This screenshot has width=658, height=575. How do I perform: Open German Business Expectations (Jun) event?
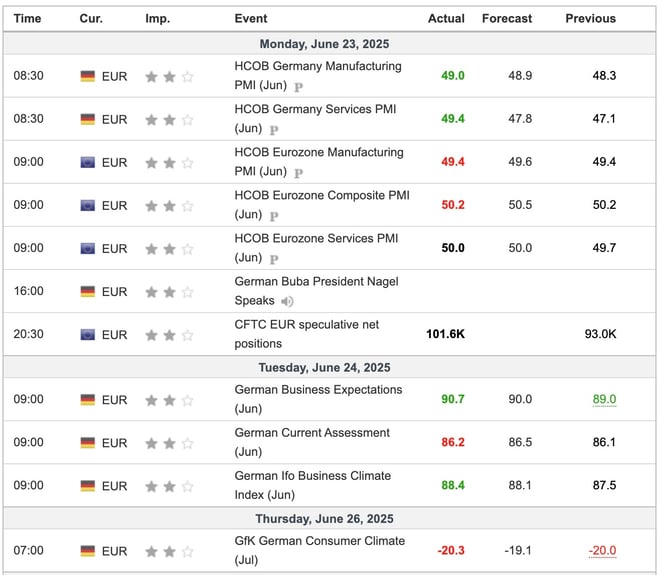coord(318,399)
